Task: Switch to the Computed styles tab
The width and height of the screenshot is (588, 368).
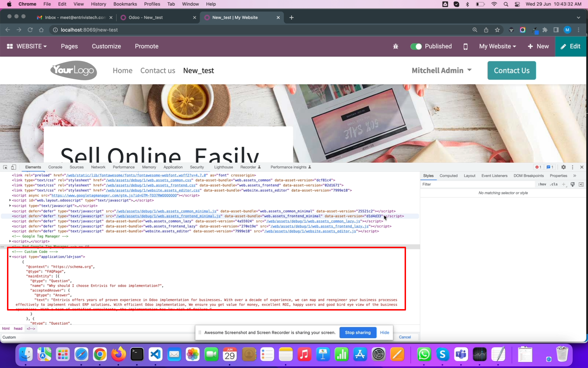Action: (449, 176)
